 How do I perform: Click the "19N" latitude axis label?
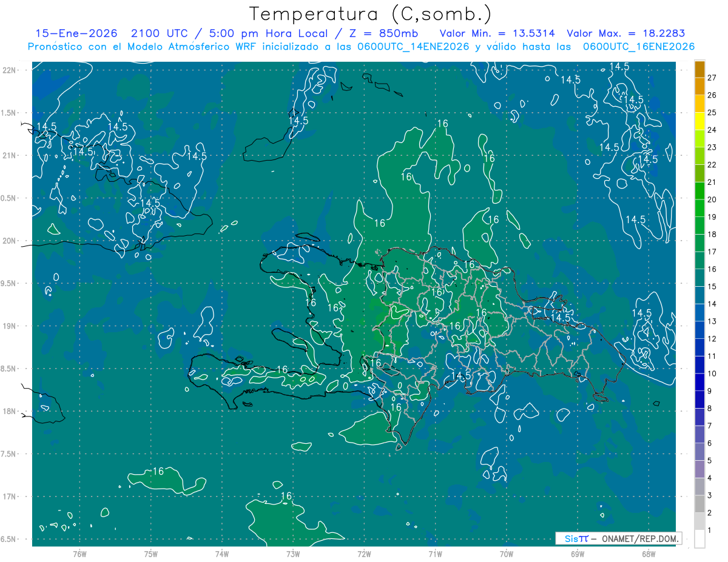(9, 326)
